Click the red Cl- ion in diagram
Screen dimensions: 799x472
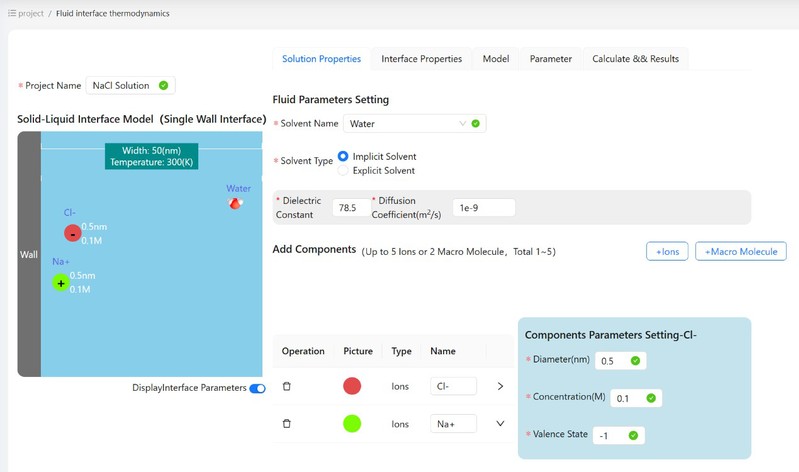[x=72, y=233]
